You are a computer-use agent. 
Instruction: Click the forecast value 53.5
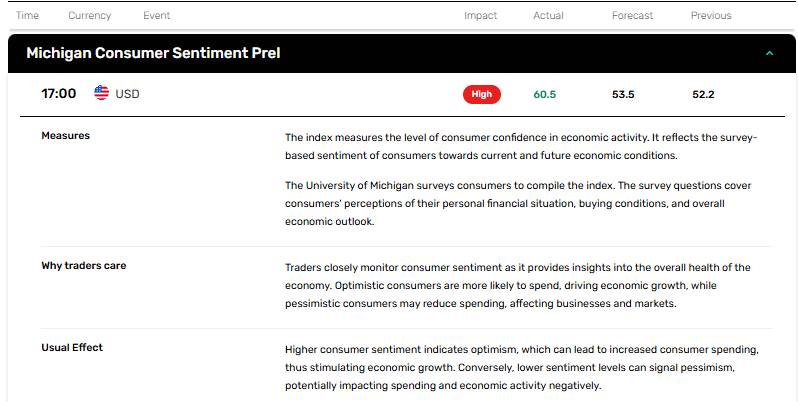pos(623,95)
